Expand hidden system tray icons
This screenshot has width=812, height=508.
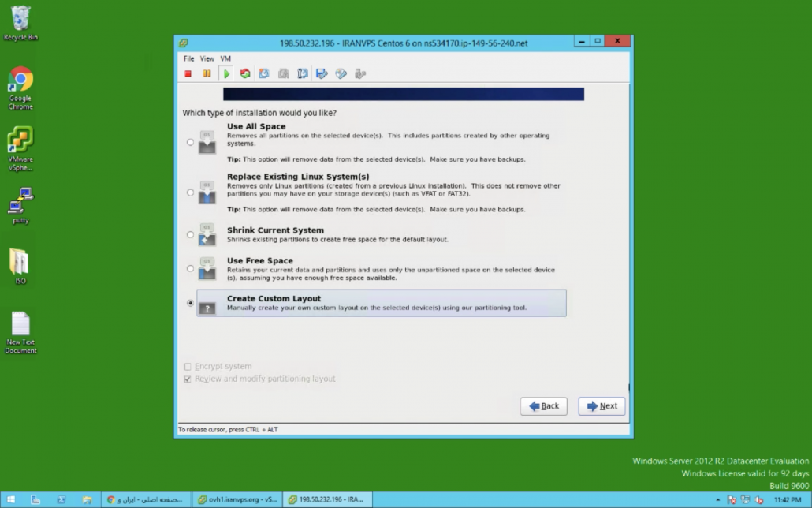[x=717, y=500]
